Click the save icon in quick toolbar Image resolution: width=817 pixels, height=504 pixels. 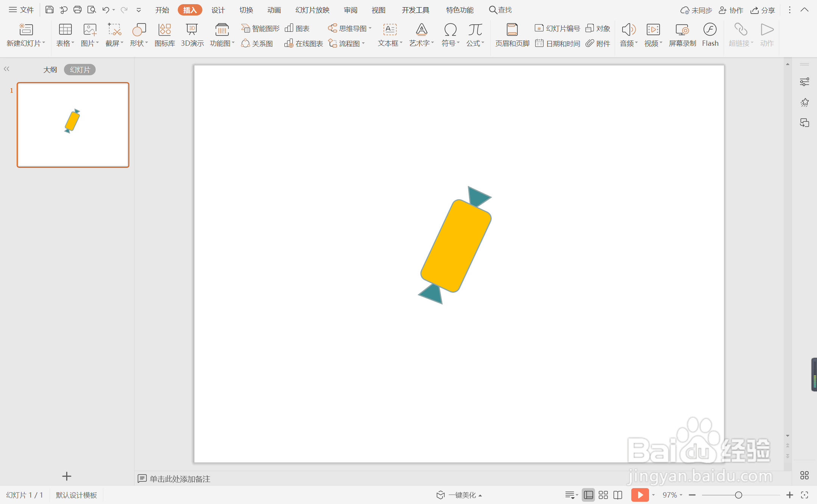click(x=49, y=10)
